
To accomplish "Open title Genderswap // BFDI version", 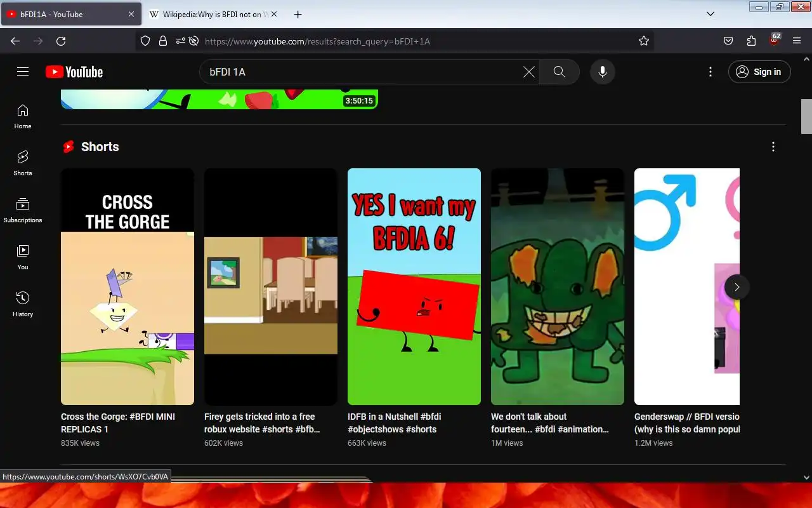I will pyautogui.click(x=687, y=423).
